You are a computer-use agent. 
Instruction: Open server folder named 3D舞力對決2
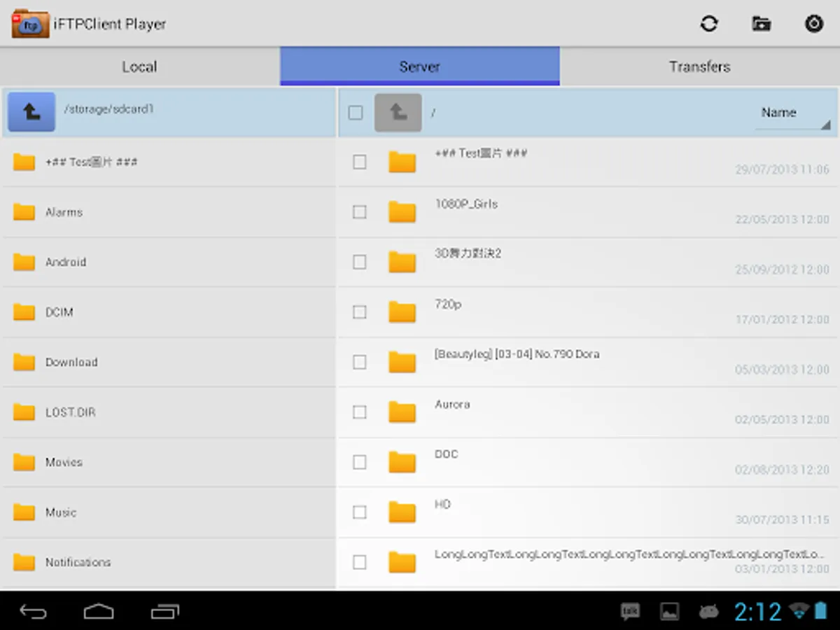(468, 253)
